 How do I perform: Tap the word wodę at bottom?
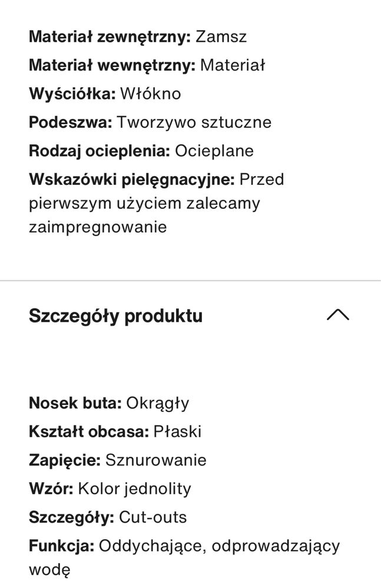[49, 570]
